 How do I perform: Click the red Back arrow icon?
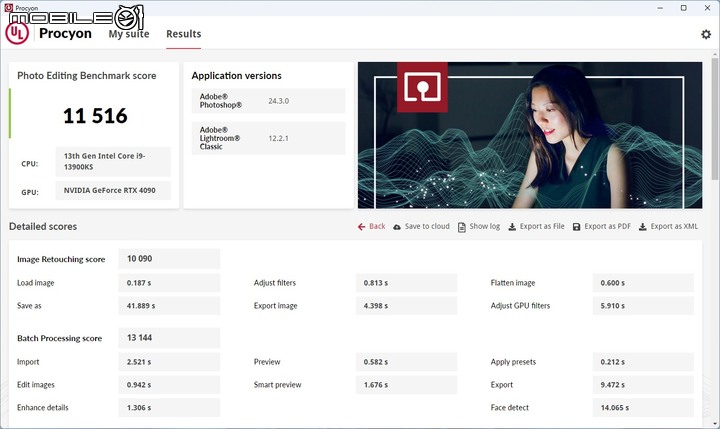(361, 226)
